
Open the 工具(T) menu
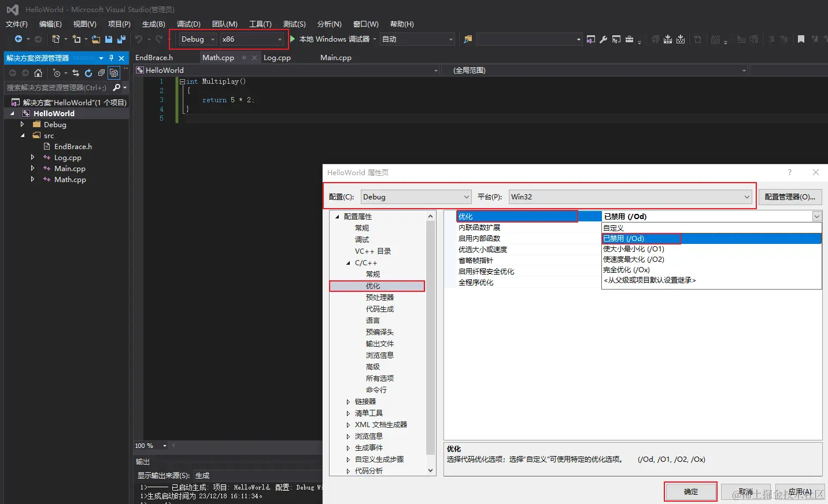(260, 24)
